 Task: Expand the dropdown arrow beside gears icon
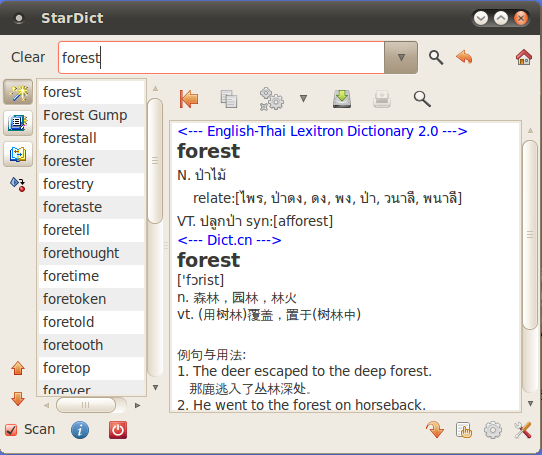303,99
